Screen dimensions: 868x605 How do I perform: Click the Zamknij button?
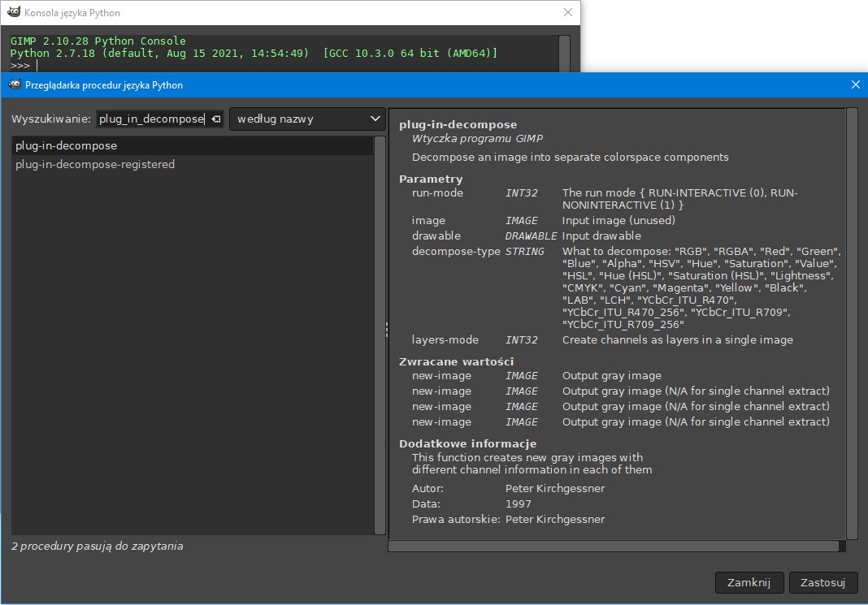[749, 582]
